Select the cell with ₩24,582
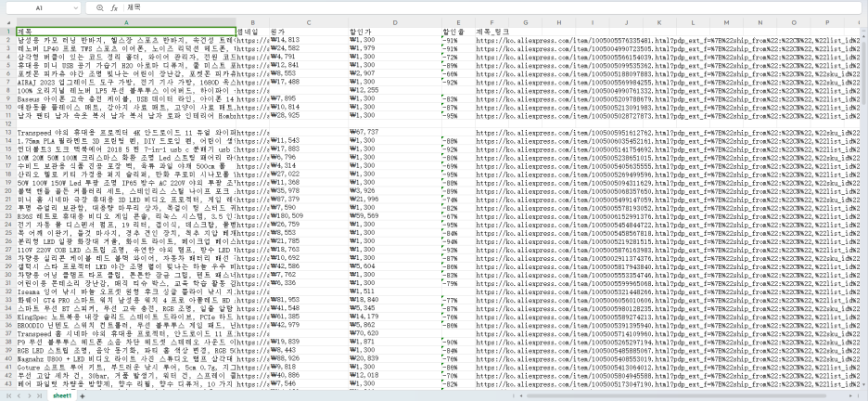Viewport: 868px width, 401px height. pyautogui.click(x=309, y=48)
